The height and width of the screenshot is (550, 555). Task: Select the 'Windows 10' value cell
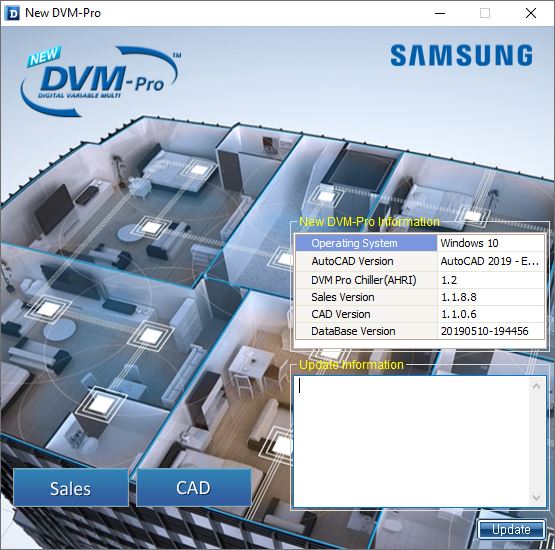(491, 243)
